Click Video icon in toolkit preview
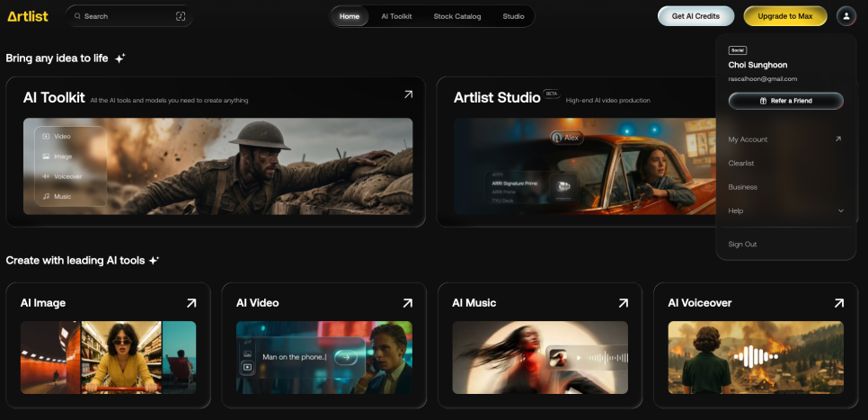This screenshot has width=868, height=420. 46,137
